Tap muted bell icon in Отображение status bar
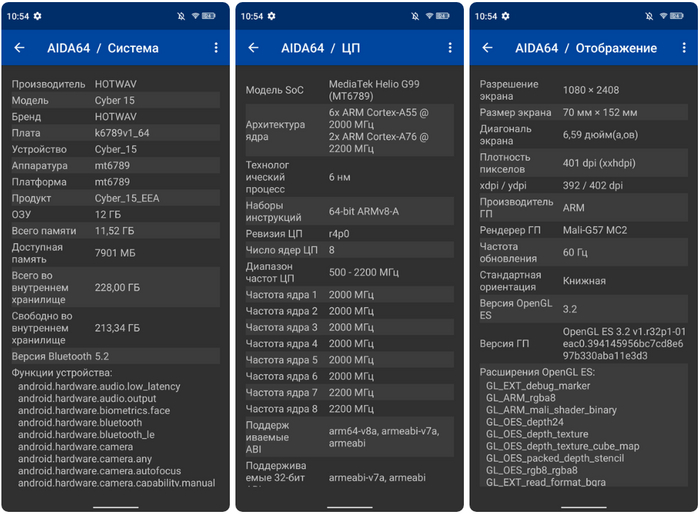This screenshot has height=514, width=700. point(649,16)
